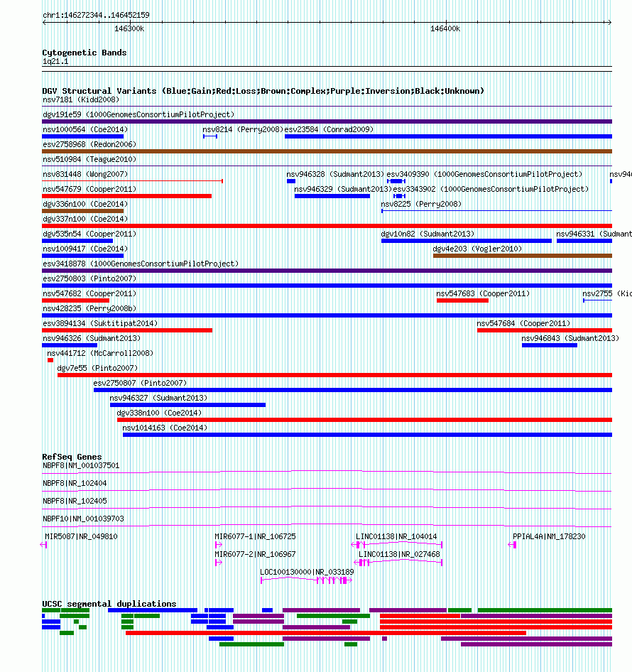Select the nsv2755 variant label

(607, 294)
